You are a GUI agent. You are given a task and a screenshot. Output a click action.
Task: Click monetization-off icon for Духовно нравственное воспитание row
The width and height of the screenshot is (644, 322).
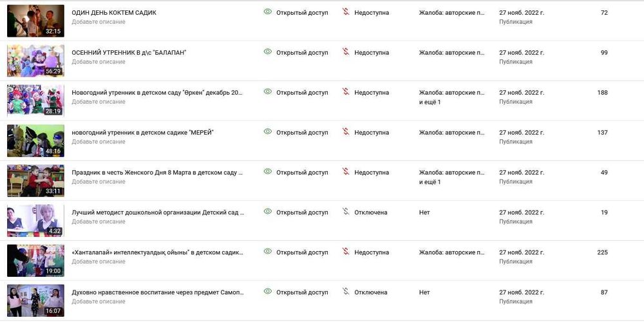pos(346,292)
